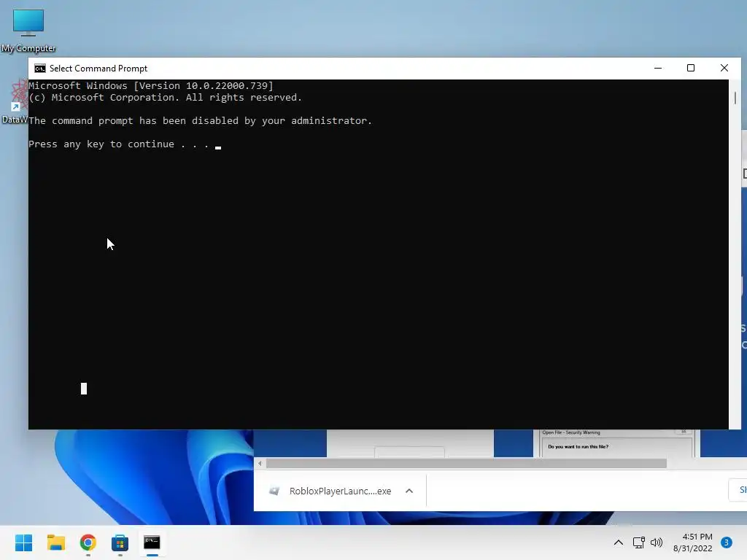Click the DataW desktop shortcut icon
The height and width of the screenshot is (560, 747).
(x=15, y=101)
